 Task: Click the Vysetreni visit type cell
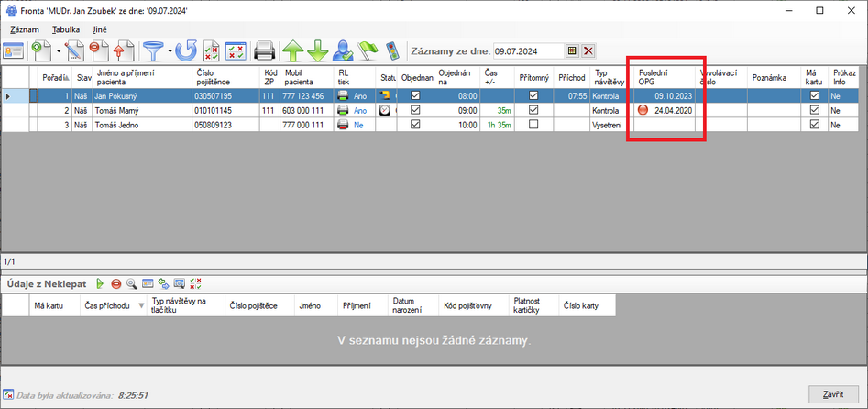point(612,126)
